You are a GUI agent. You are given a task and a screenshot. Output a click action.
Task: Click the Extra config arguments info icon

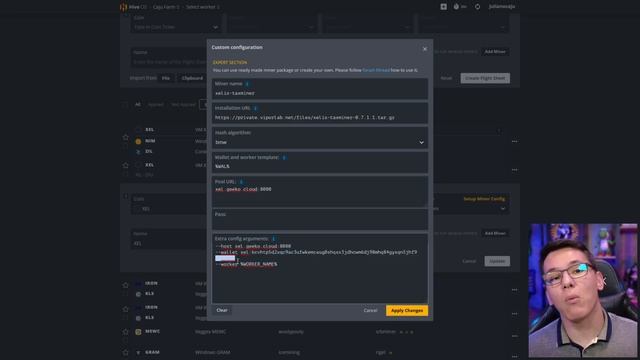click(x=273, y=239)
